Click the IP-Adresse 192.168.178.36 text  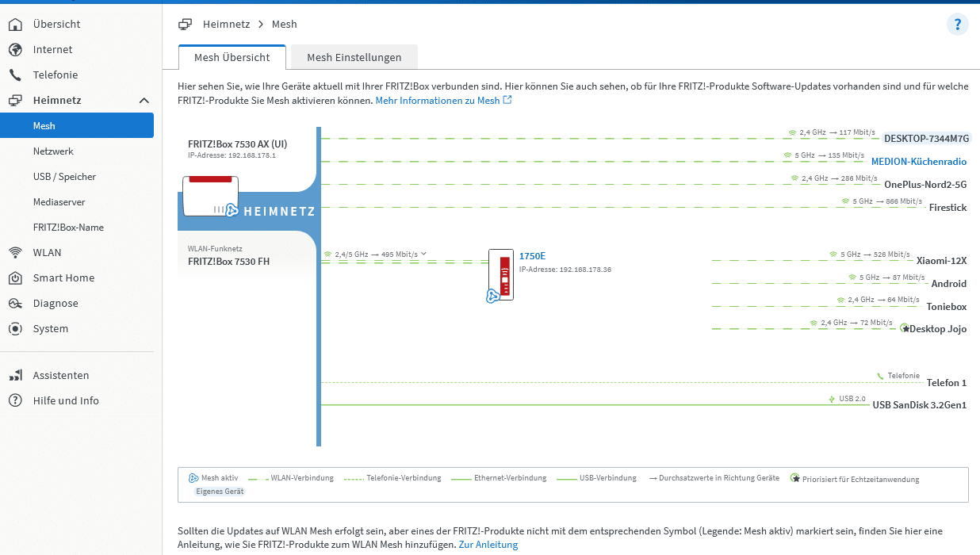click(x=565, y=270)
